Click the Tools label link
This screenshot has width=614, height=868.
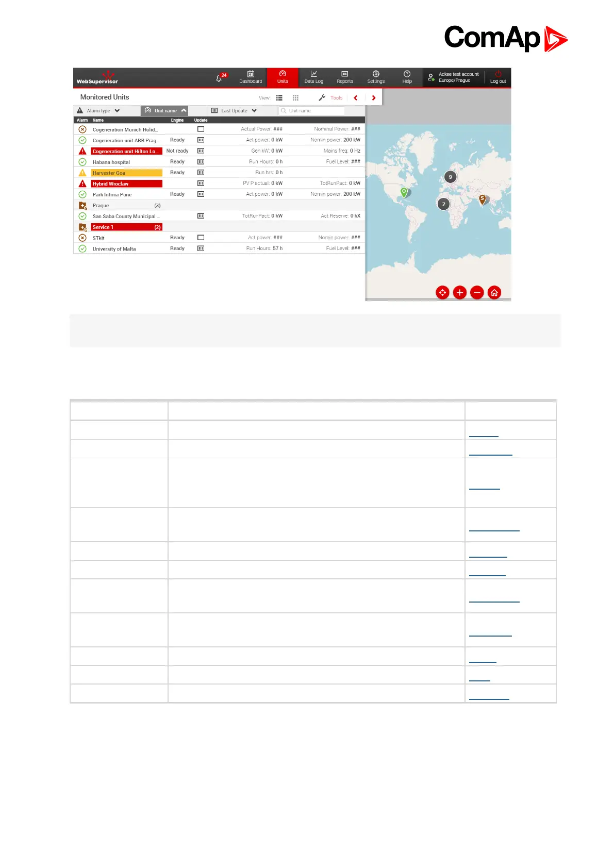(x=336, y=98)
